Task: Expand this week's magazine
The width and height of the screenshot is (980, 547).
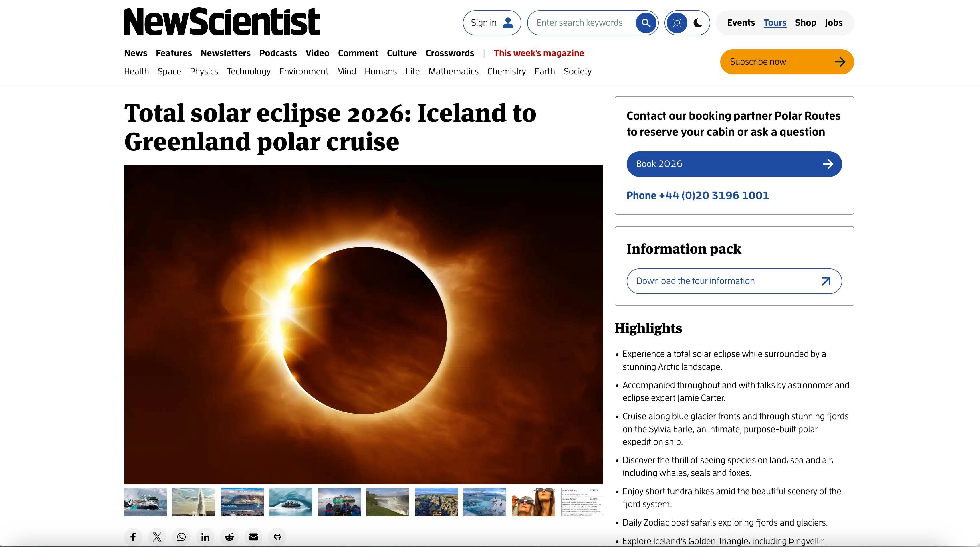Action: pyautogui.click(x=539, y=53)
